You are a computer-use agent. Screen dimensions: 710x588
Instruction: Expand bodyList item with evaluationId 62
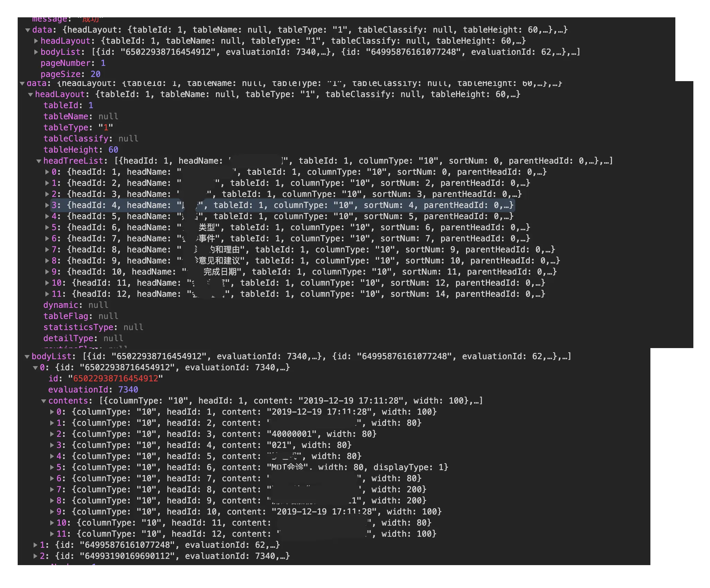pos(35,545)
